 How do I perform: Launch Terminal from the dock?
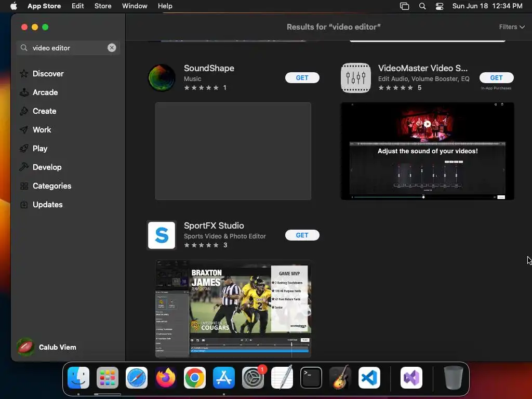coord(311,378)
